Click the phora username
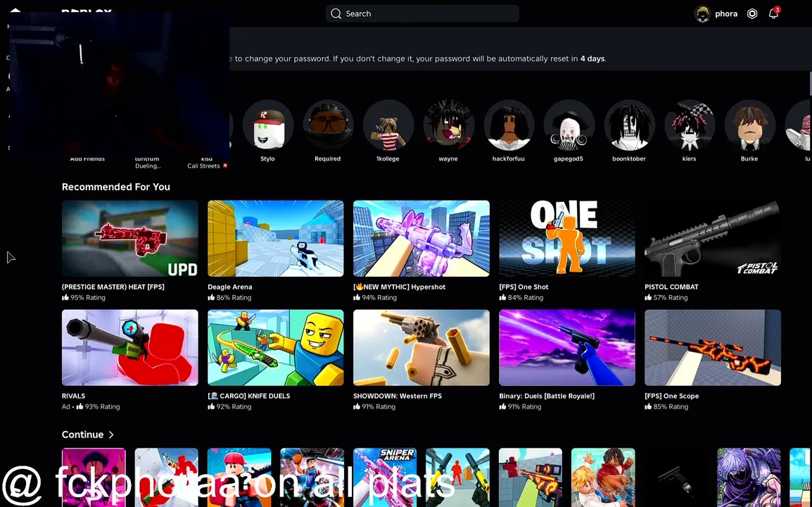This screenshot has height=507, width=812. (x=726, y=14)
